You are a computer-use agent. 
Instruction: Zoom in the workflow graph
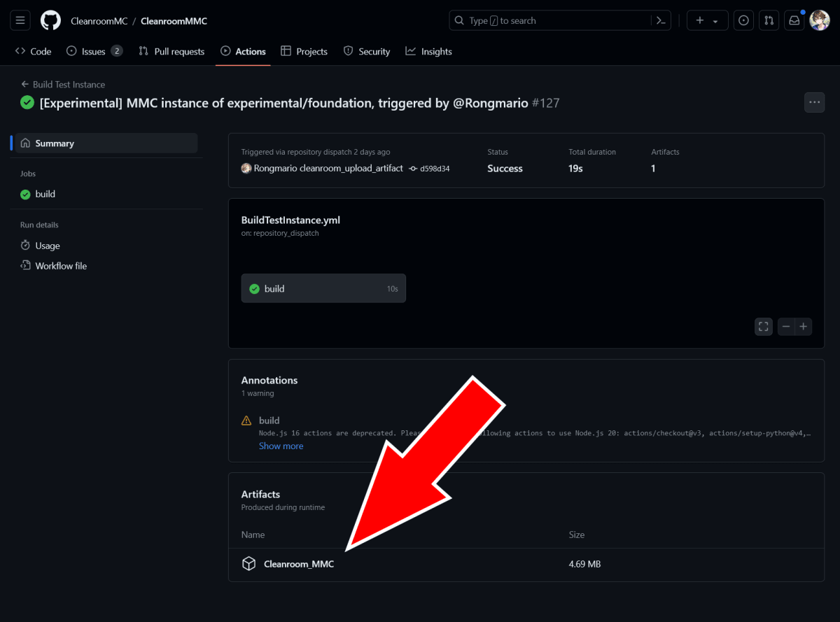click(x=804, y=326)
